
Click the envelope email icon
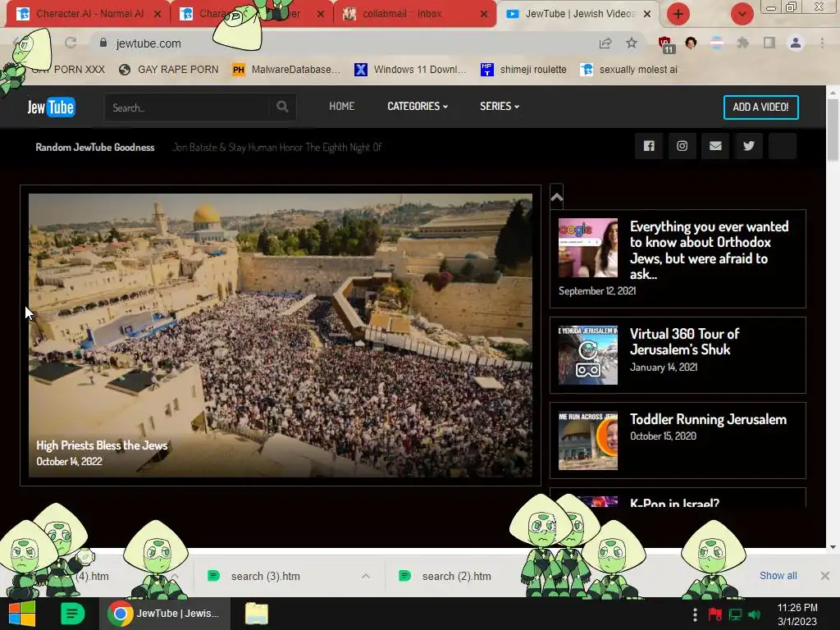[x=715, y=146]
